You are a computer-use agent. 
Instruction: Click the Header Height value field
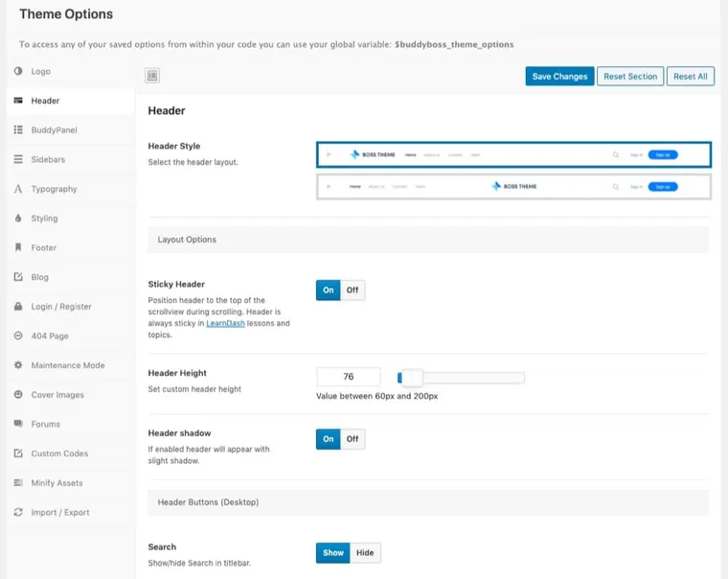tap(349, 377)
